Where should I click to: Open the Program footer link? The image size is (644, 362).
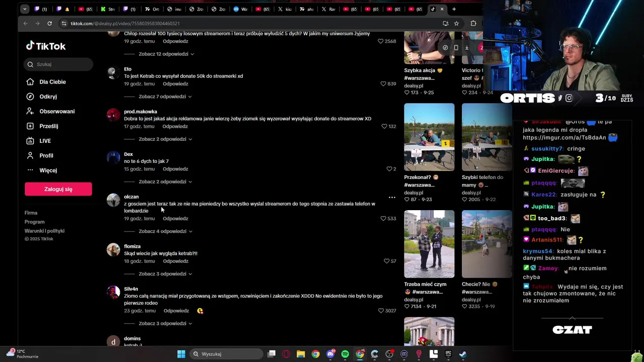[34, 222]
